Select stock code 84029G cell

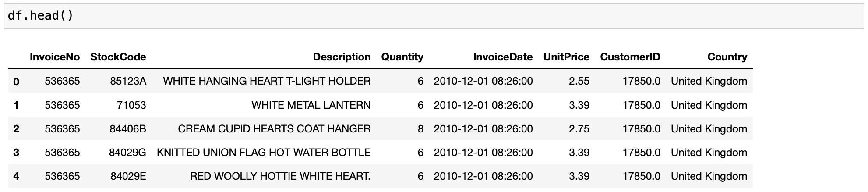(x=127, y=153)
